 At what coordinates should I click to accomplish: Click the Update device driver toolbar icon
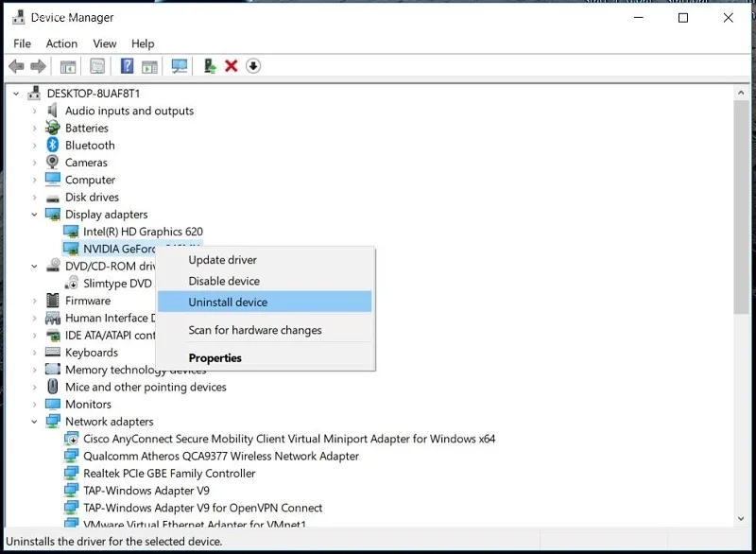click(x=210, y=66)
